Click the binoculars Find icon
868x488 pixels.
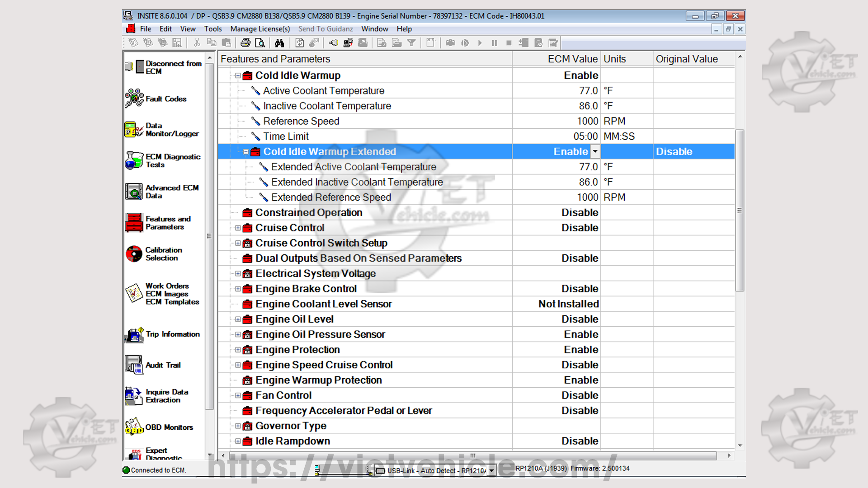click(x=279, y=43)
